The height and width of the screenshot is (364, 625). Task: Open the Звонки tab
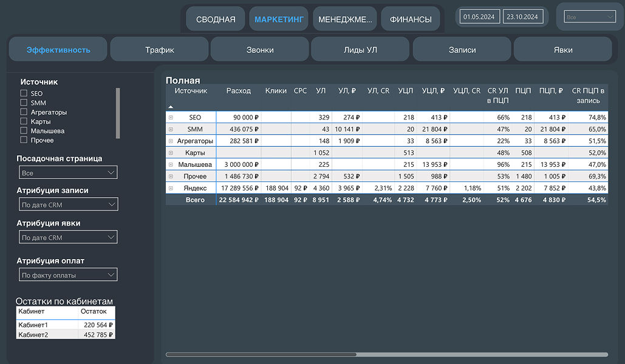pos(260,50)
